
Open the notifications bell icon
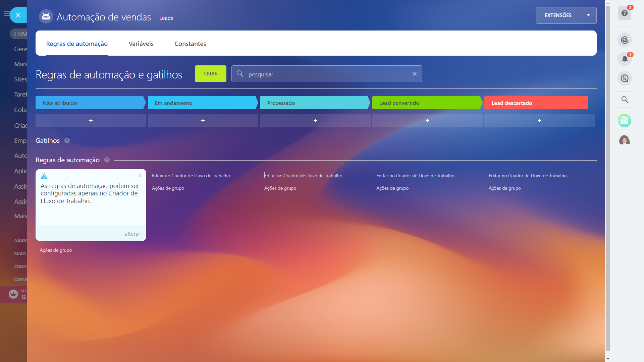pyautogui.click(x=624, y=59)
